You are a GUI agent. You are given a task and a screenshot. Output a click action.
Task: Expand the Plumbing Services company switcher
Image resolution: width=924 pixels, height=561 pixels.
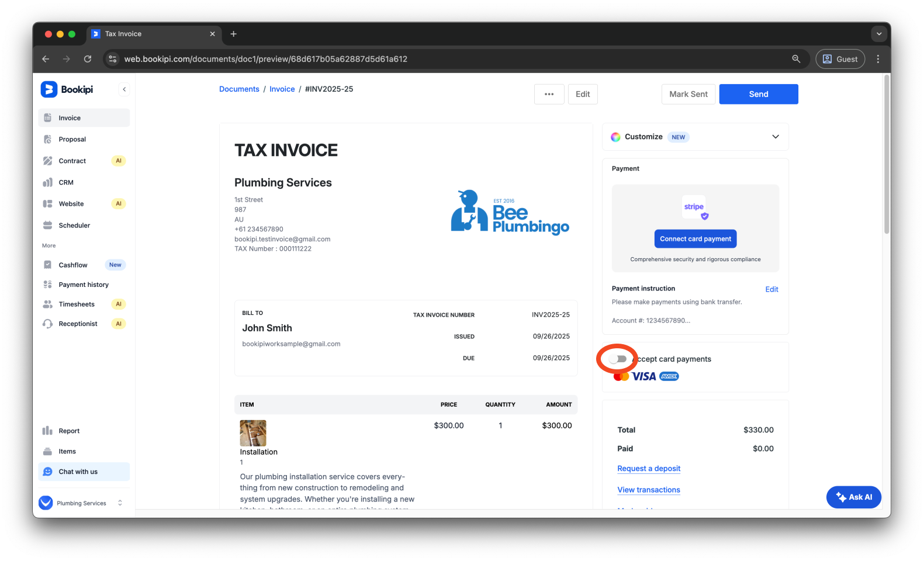coord(120,503)
